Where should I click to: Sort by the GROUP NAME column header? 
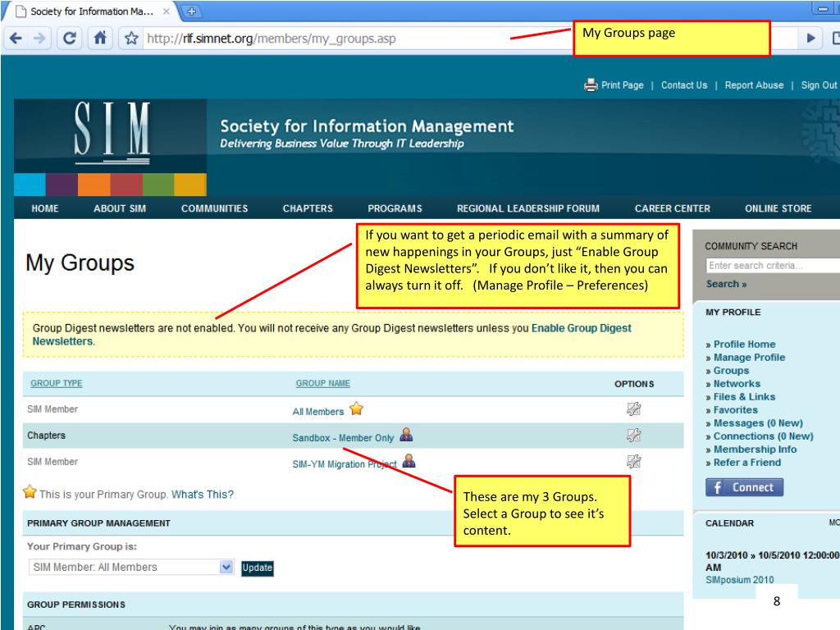click(x=323, y=383)
